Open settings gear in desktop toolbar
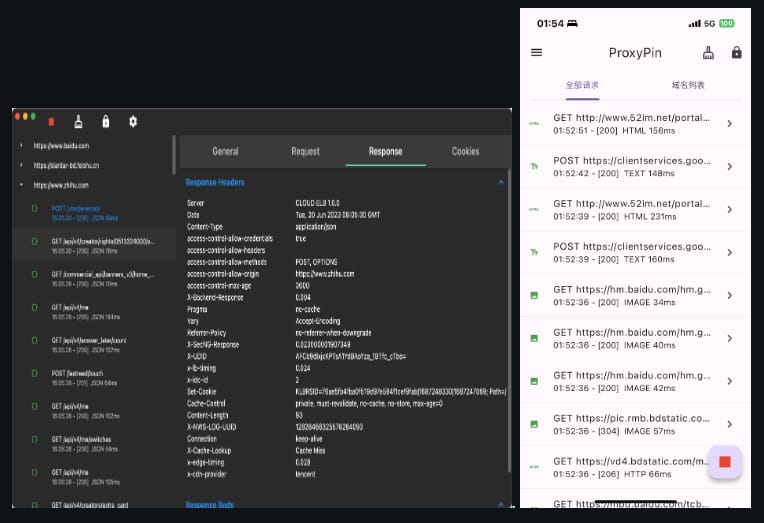Screen dimensions: 764x523 point(133,121)
